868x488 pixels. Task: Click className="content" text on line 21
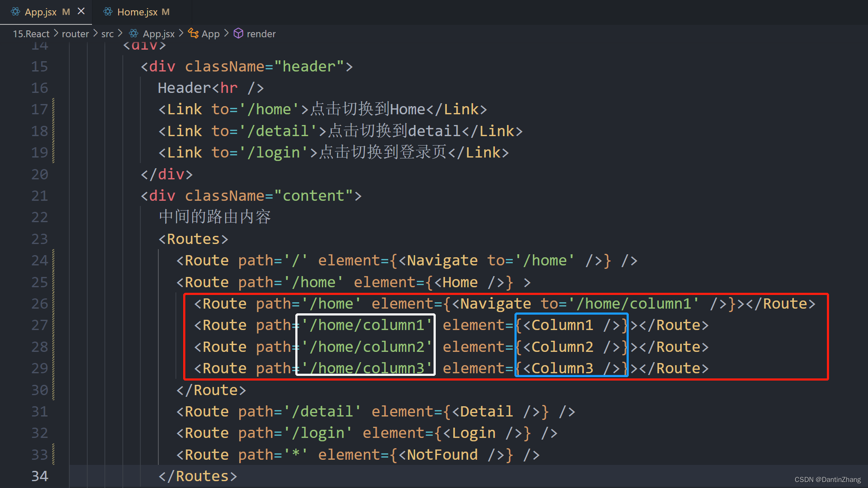click(269, 196)
